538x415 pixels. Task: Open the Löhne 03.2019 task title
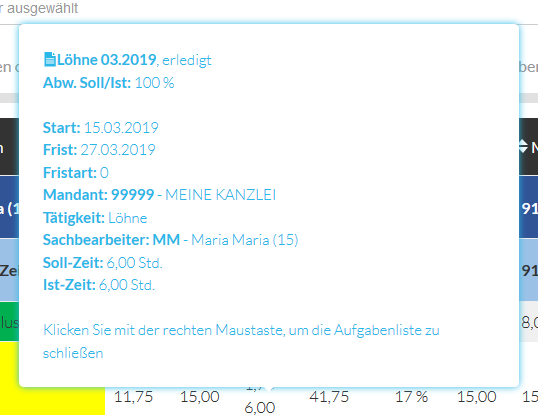point(107,60)
